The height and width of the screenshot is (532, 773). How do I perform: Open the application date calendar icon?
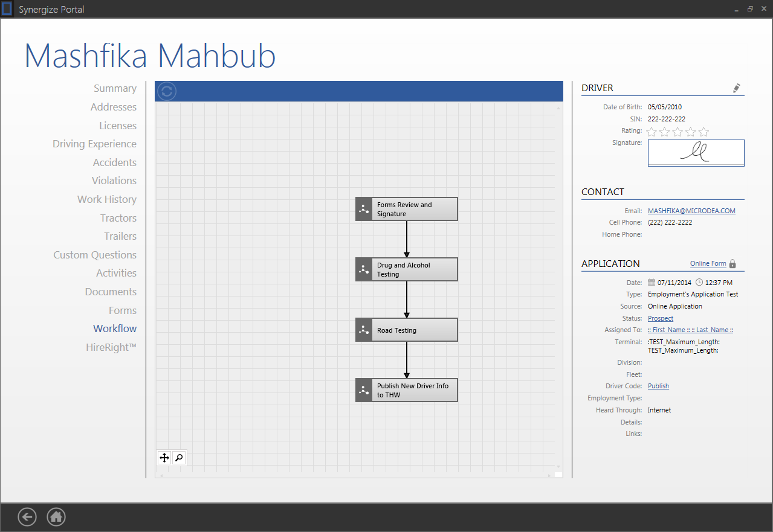tap(652, 282)
